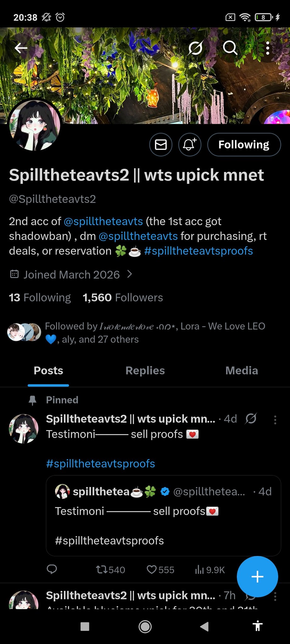Tap the reply icon under the pinned post
This screenshot has width=290, height=644.
tap(52, 569)
